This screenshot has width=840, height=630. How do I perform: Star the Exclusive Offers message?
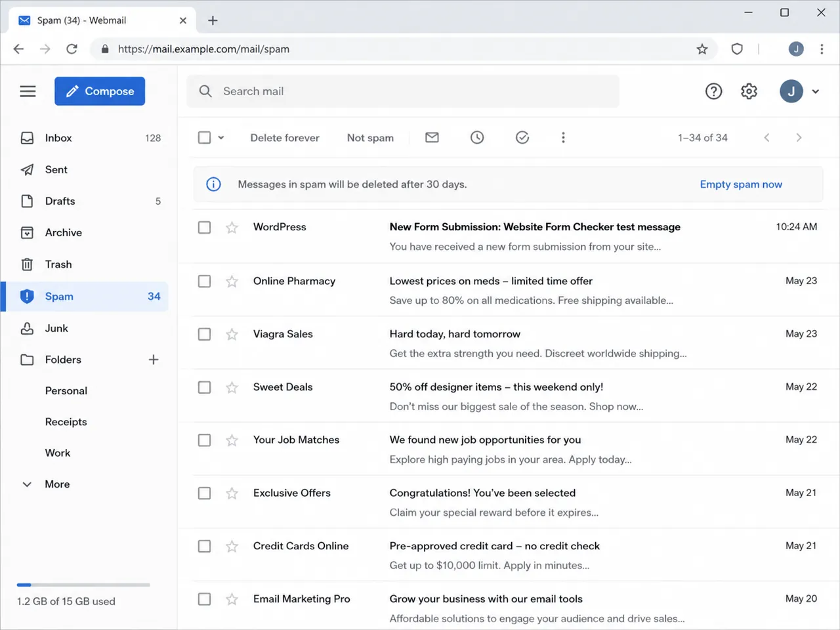(232, 493)
